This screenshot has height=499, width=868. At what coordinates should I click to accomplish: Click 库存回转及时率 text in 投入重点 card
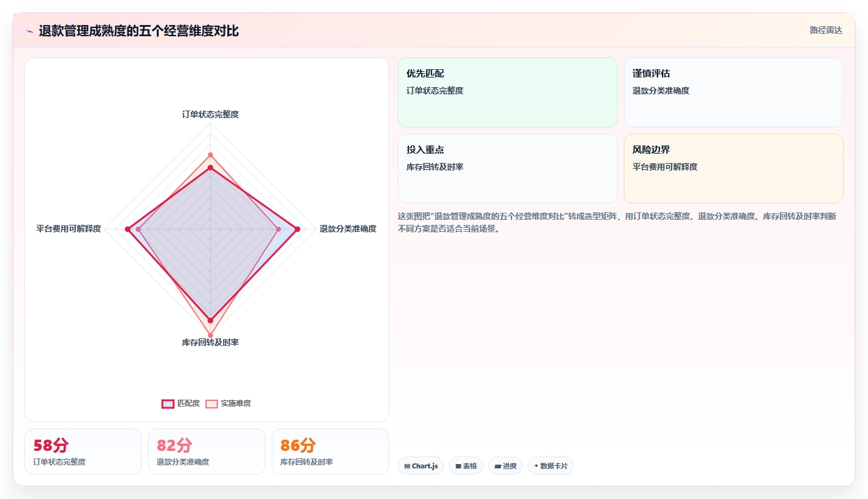[x=435, y=167]
